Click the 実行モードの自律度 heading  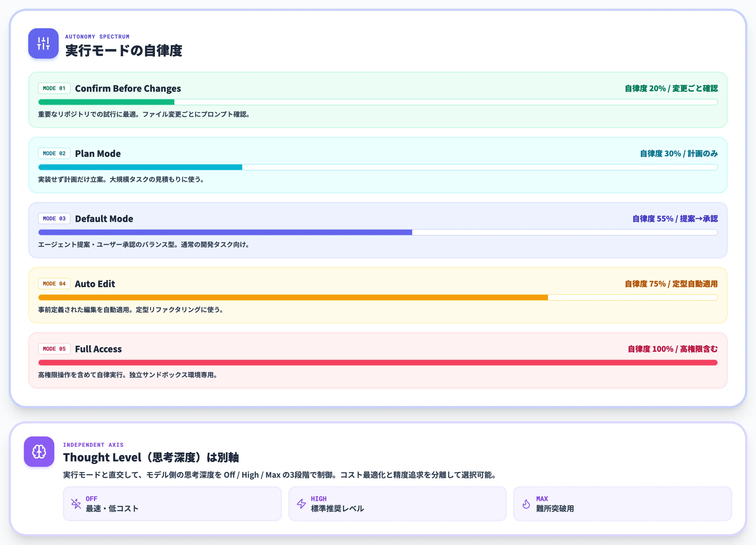click(x=124, y=51)
